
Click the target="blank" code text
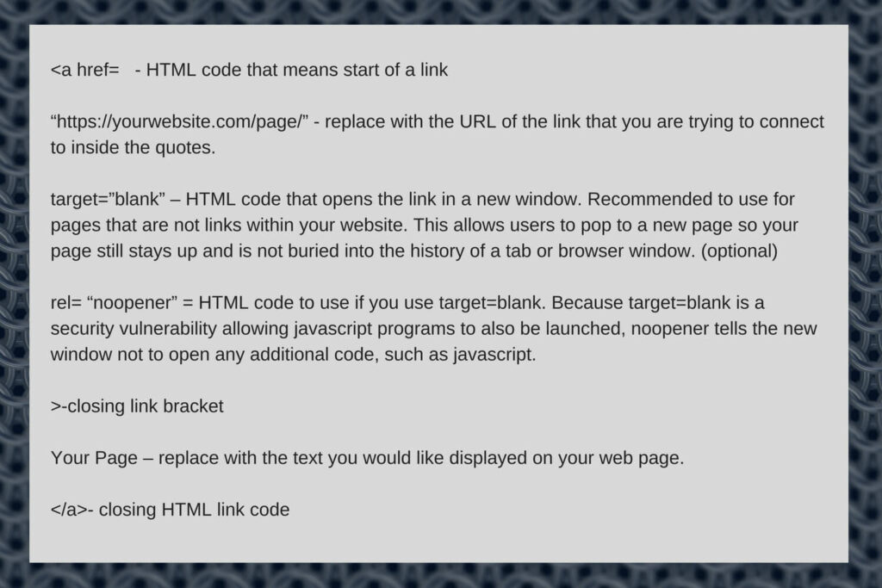(108, 200)
